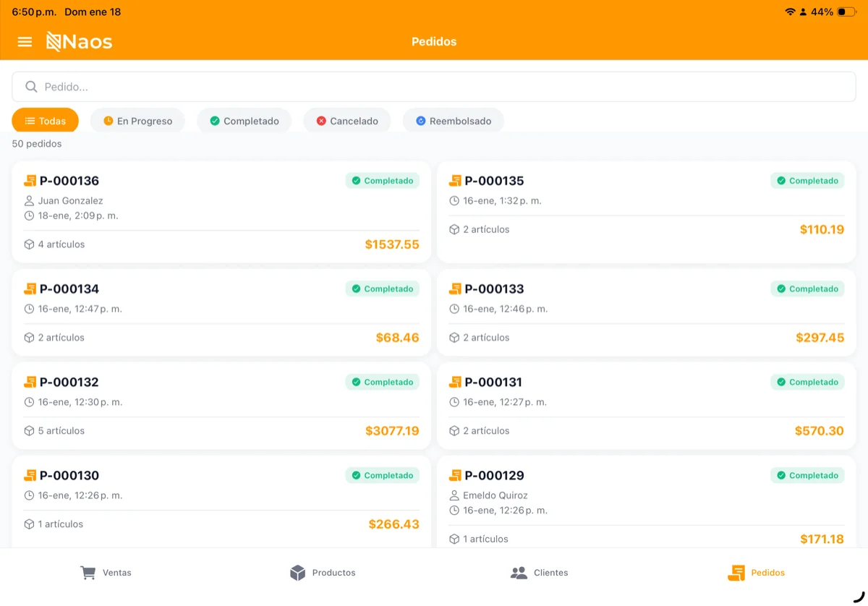Show only Cancelado orders
This screenshot has height=606, width=868.
(346, 121)
